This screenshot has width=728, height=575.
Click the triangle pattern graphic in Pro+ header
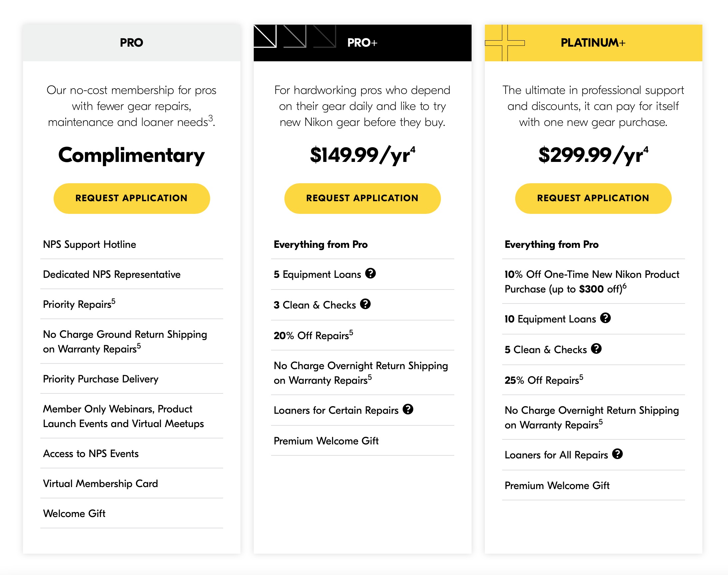(295, 36)
